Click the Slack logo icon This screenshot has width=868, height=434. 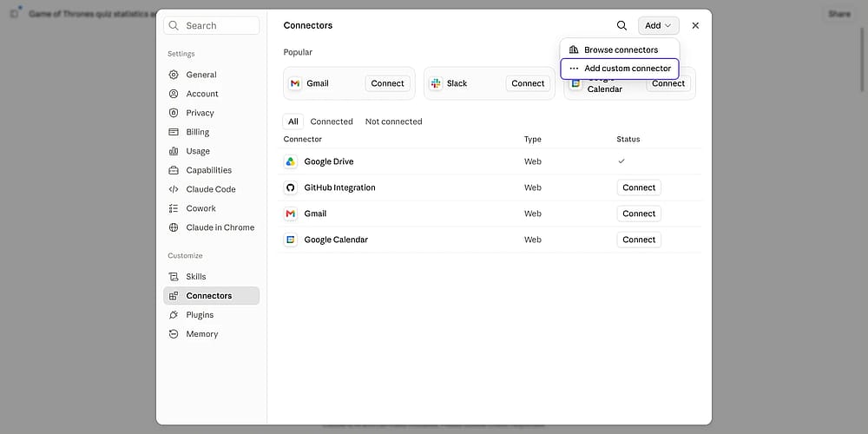click(x=436, y=83)
